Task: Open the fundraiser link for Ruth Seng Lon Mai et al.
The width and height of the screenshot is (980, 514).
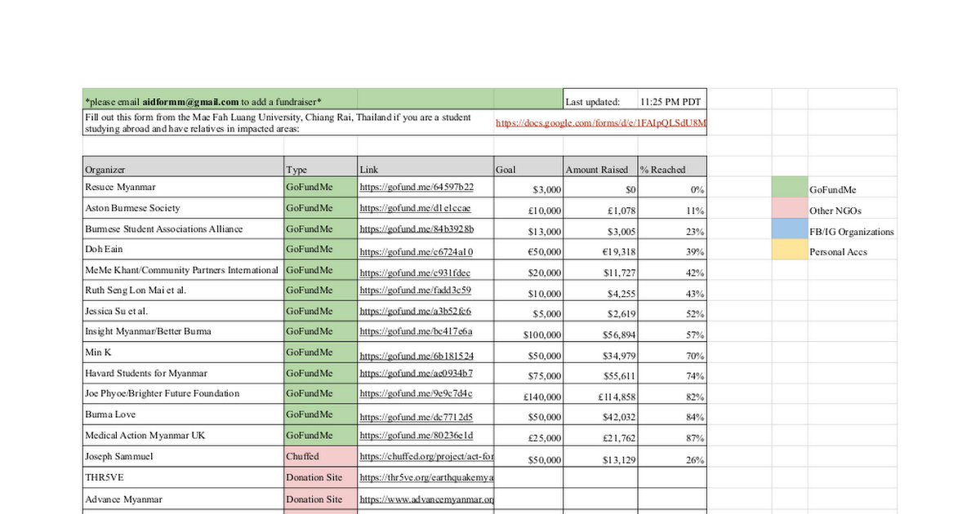Action: coord(415,290)
